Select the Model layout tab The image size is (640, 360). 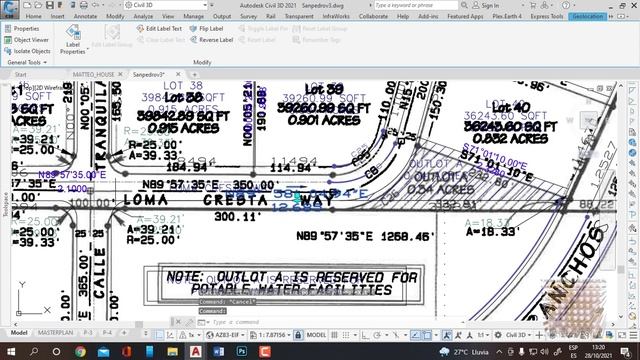pos(19,333)
